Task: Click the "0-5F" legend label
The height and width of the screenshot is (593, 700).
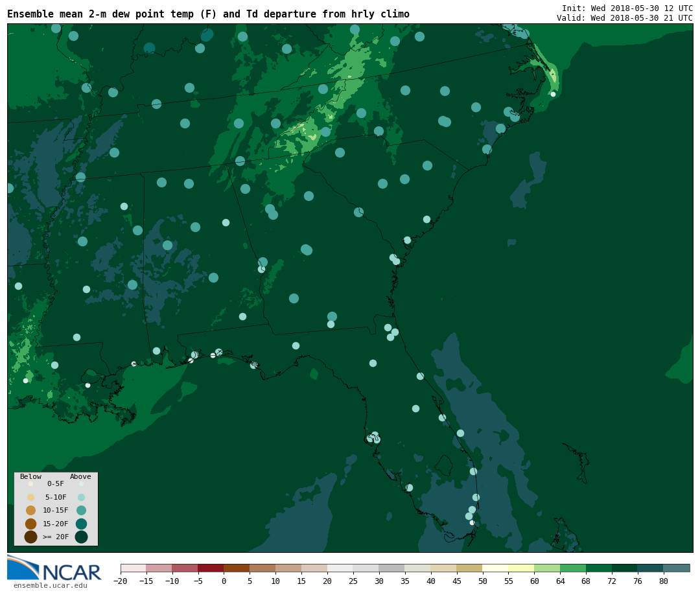Action: click(56, 483)
